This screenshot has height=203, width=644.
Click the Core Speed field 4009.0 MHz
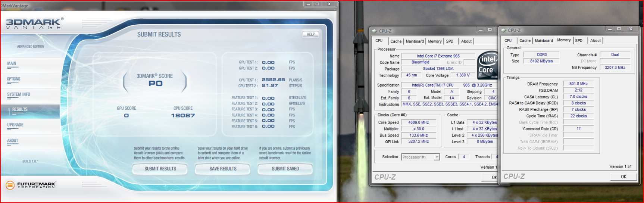pos(419,122)
